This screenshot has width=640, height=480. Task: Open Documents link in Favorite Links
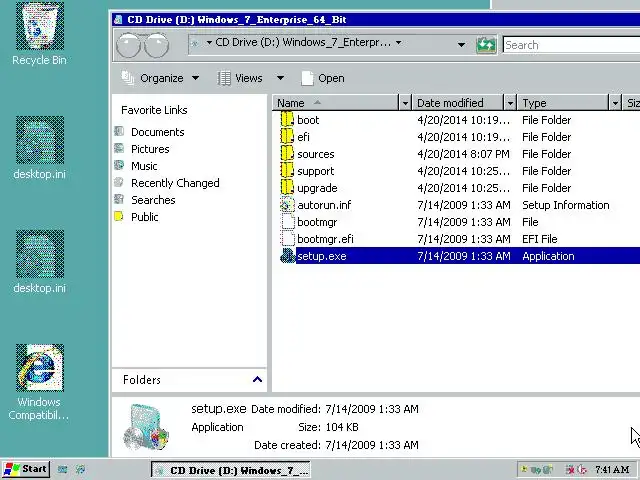click(158, 132)
